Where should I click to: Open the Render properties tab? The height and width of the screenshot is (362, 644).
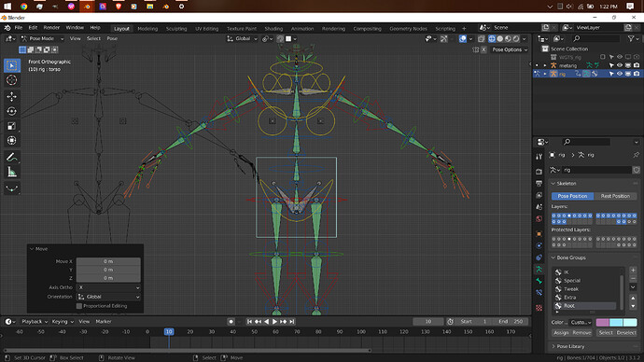coord(539,172)
